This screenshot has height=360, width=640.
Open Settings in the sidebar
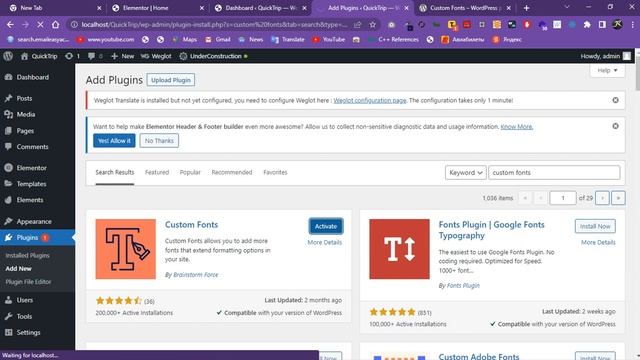click(28, 332)
